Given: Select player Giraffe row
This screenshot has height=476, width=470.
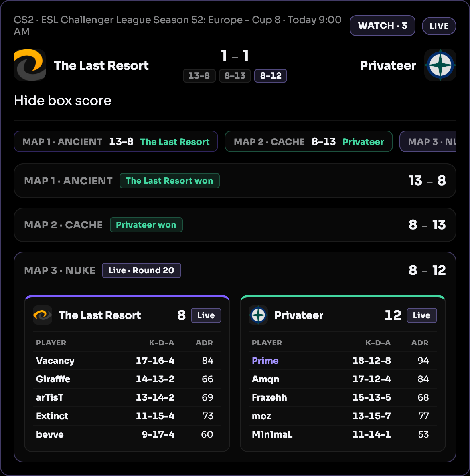Looking at the screenshot, I should 127,379.
